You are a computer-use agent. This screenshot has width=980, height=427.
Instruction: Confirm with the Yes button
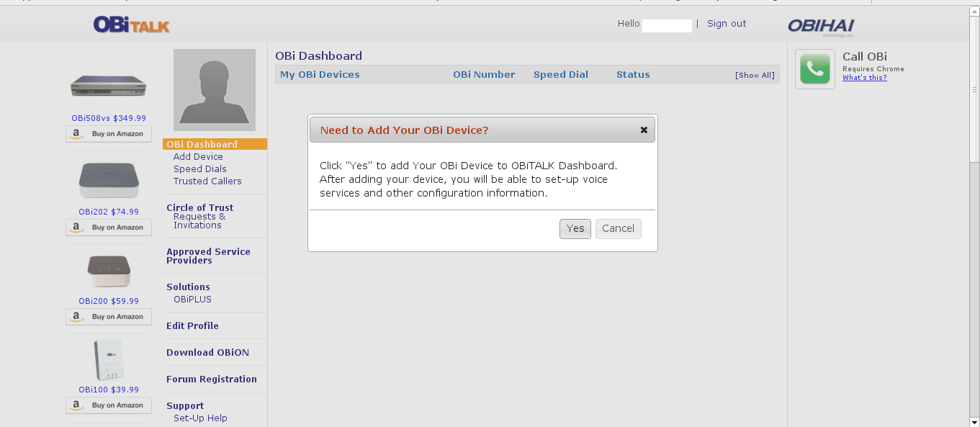575,229
